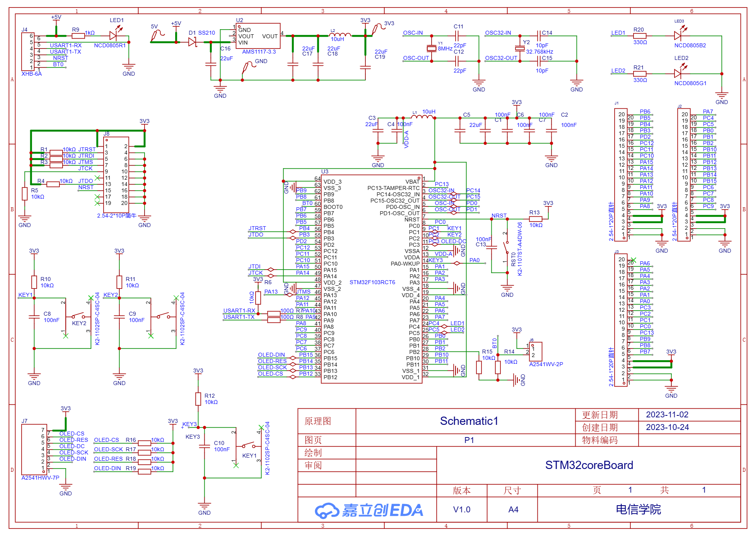Click the Schematic1 title text
The height and width of the screenshot is (536, 756).
[469, 421]
